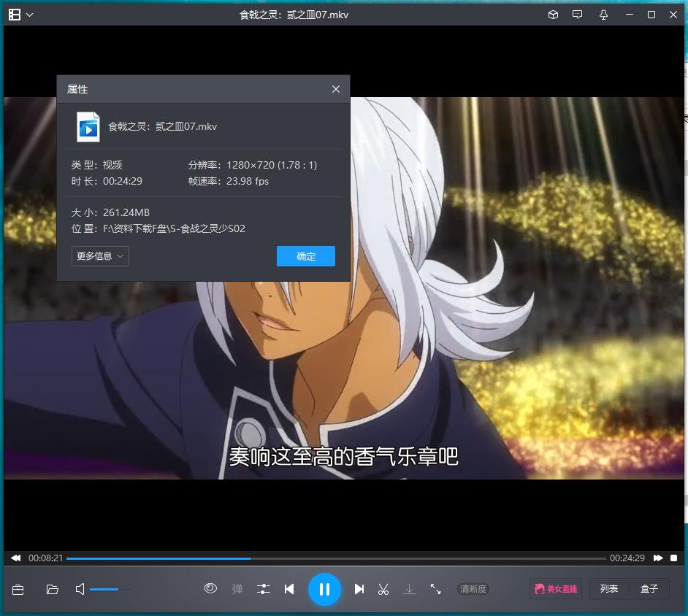Screen dimensions: 688x616
Task: Click the download arrow icon
Action: (x=409, y=589)
